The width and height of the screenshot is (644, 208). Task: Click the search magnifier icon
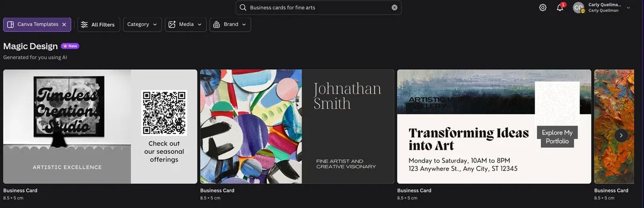click(x=243, y=8)
